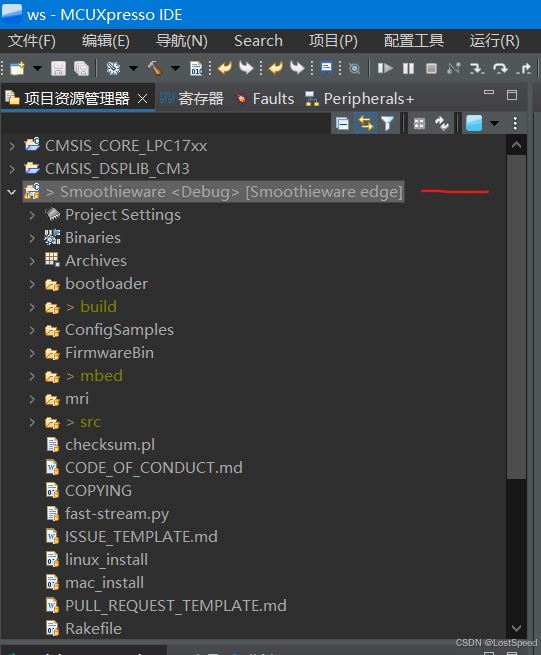This screenshot has width=541, height=655.
Task: Toggle the Skip All Breakpoints icon
Action: pyautogui.click(x=354, y=68)
